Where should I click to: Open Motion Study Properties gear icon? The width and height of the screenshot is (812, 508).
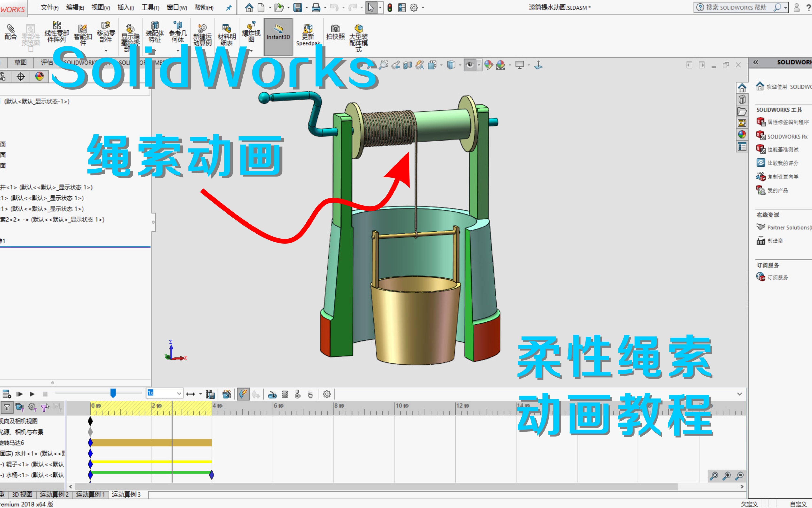pos(327,394)
